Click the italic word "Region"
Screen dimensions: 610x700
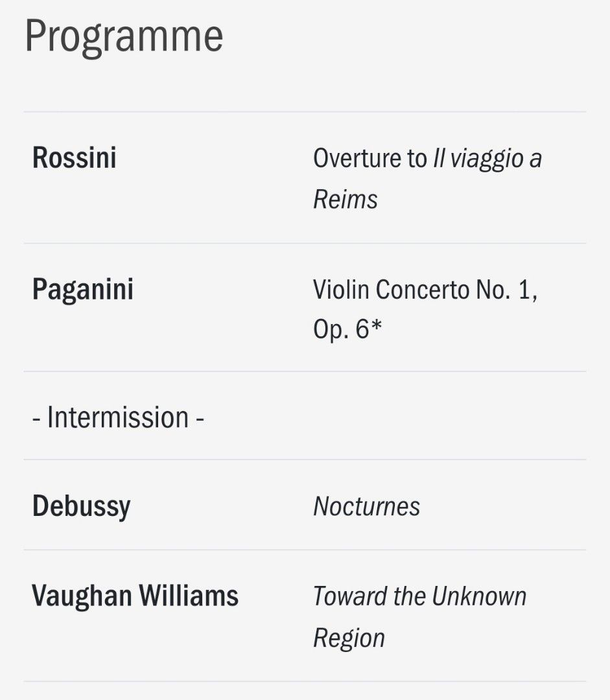(x=349, y=638)
